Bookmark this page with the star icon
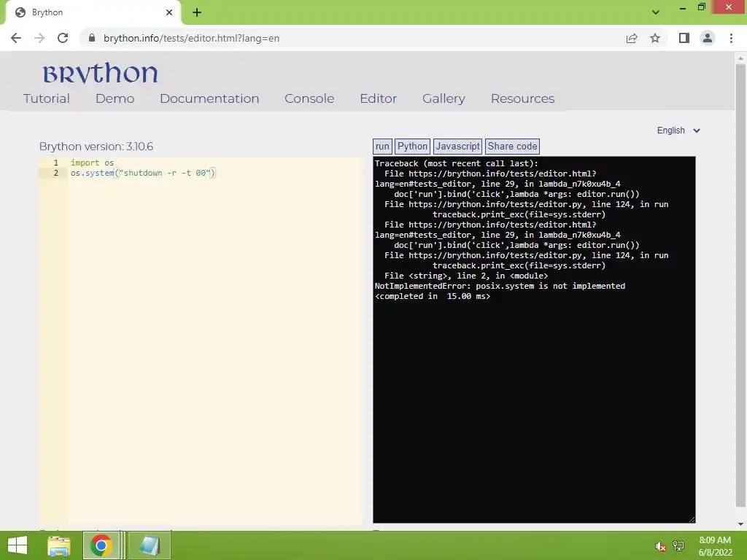 pos(655,38)
